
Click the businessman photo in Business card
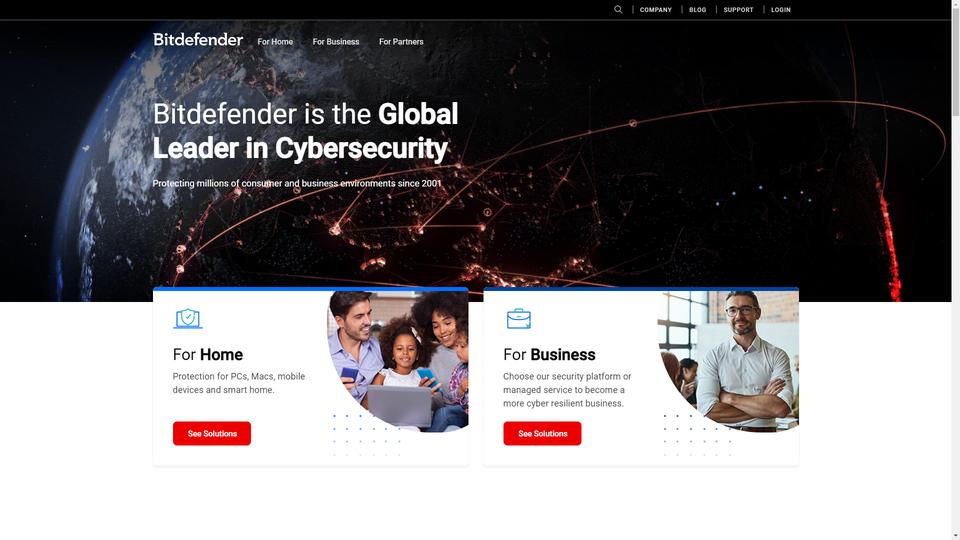click(x=729, y=361)
